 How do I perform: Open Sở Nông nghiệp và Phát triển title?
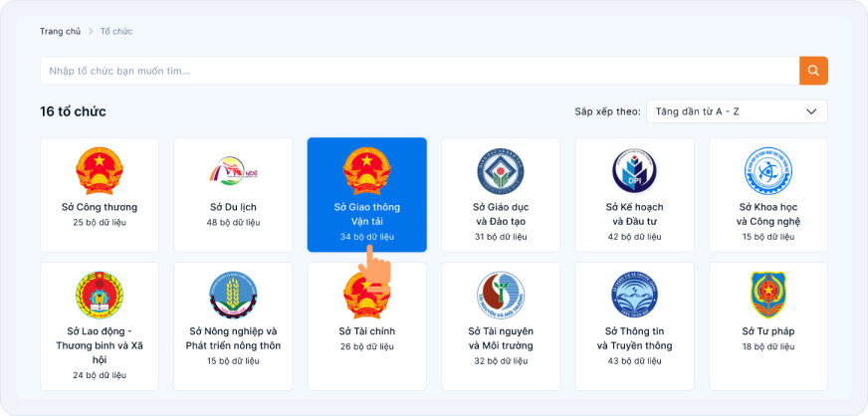pyautogui.click(x=233, y=338)
